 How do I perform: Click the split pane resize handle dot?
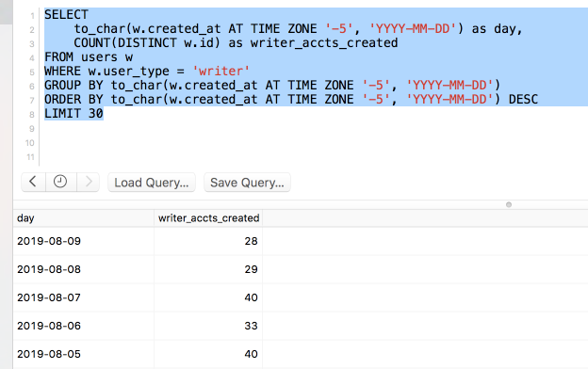(x=509, y=204)
